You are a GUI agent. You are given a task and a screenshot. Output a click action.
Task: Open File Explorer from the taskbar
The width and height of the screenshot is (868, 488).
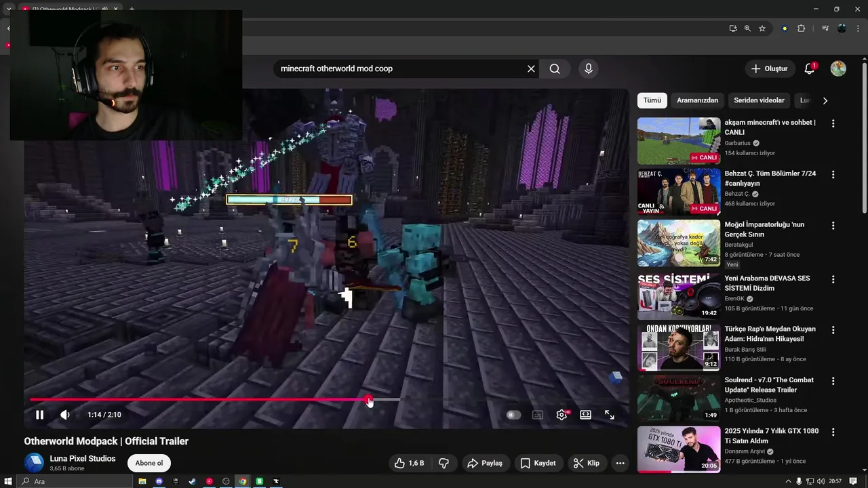tap(142, 481)
